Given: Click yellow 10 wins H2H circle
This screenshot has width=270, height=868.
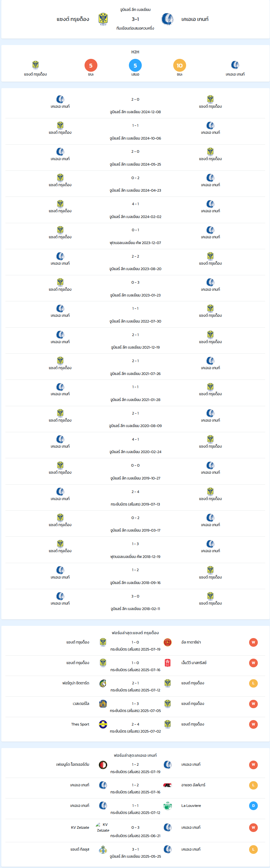Looking at the screenshot, I should click(x=179, y=65).
